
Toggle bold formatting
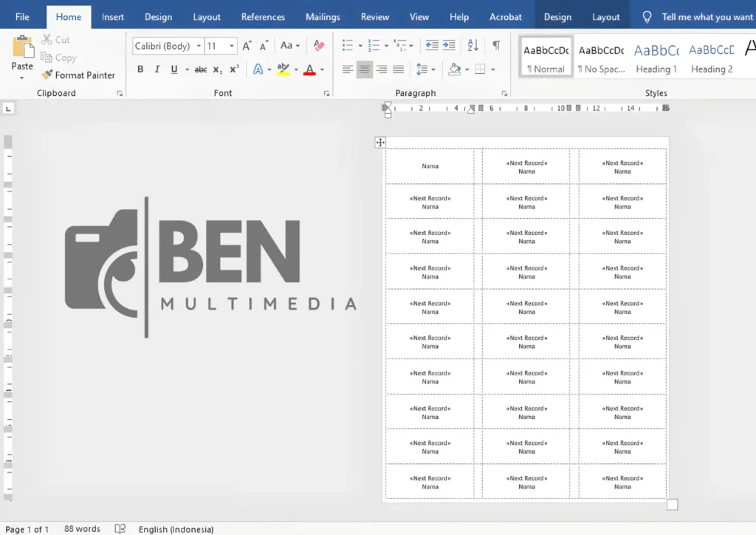140,69
